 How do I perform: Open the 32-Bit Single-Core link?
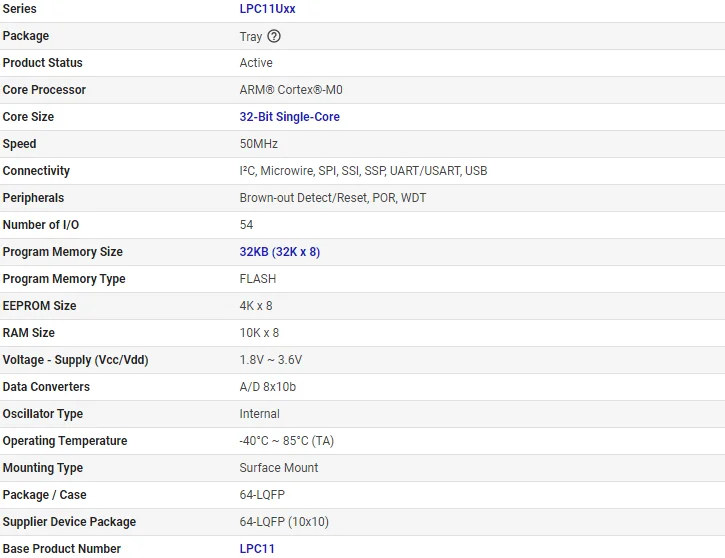[x=289, y=117]
